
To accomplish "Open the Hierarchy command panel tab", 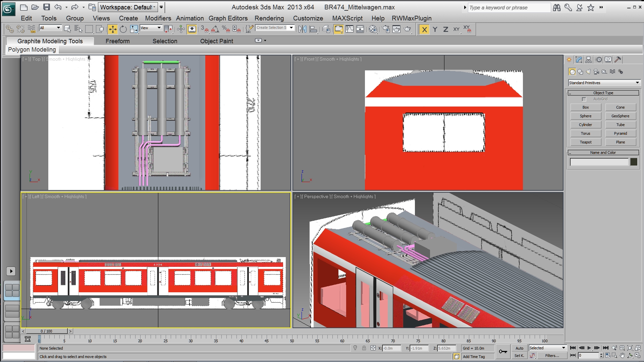I will point(588,60).
